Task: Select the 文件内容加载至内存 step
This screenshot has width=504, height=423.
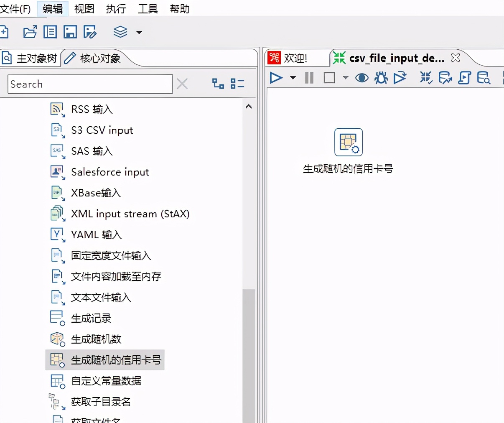Action: click(x=116, y=276)
